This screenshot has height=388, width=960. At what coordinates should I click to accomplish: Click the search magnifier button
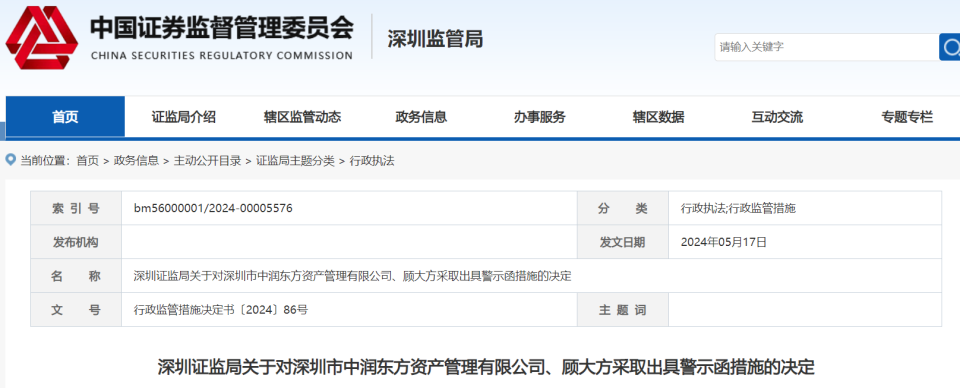pos(950,47)
